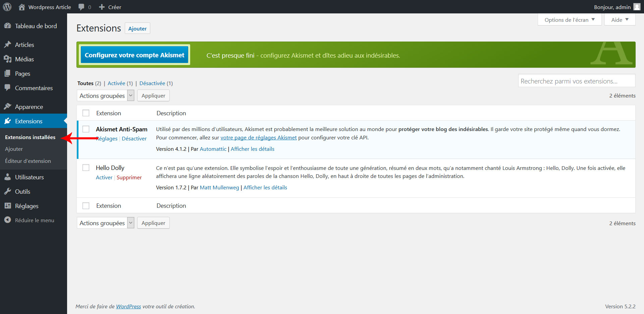644x314 pixels.
Task: Click Activer under Hello Dolly
Action: coord(104,177)
